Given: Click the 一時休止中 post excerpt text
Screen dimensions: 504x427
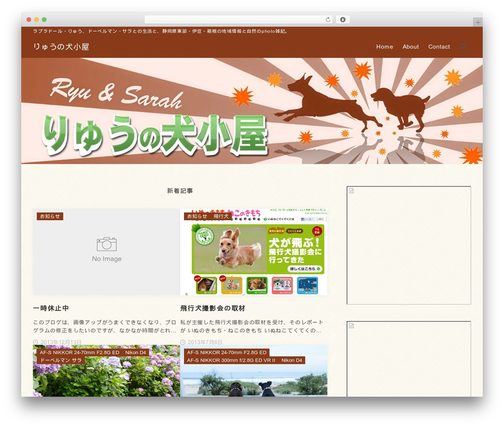Looking at the screenshot, I should (105, 326).
